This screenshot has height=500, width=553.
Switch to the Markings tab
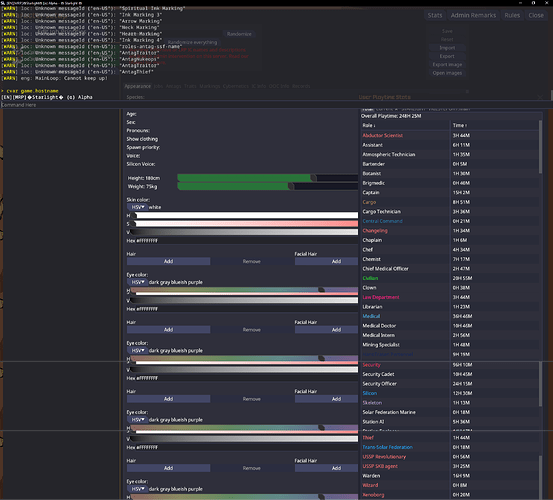(x=209, y=86)
